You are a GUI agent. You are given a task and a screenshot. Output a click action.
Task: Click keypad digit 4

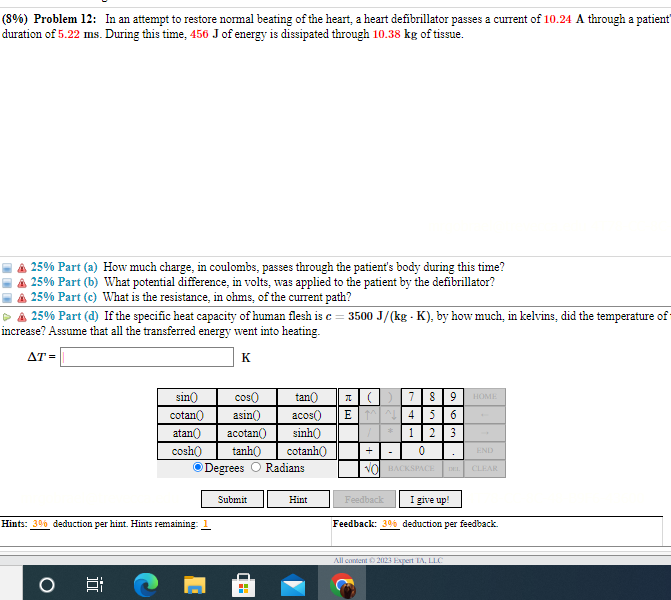coord(411,415)
